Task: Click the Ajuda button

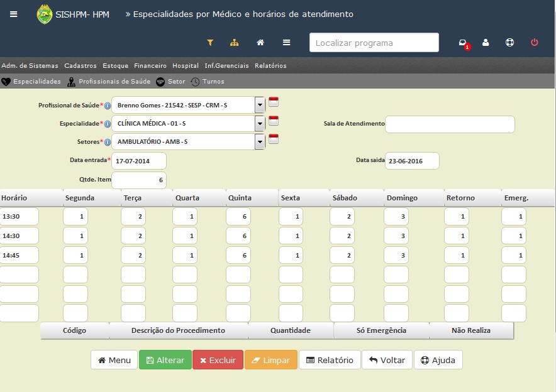Action: [438, 360]
